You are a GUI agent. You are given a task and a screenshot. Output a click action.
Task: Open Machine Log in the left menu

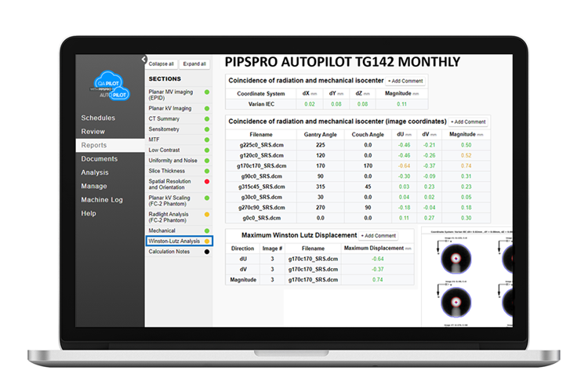tap(102, 200)
